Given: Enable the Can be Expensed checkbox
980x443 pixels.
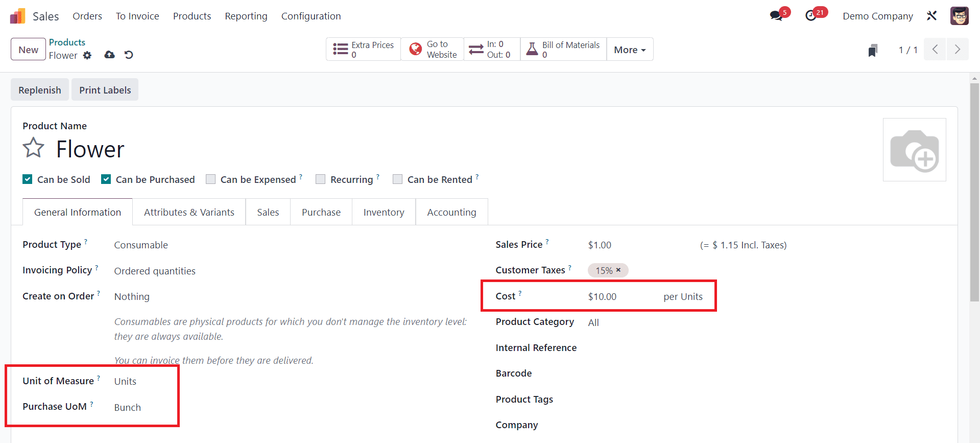Looking at the screenshot, I should 210,179.
